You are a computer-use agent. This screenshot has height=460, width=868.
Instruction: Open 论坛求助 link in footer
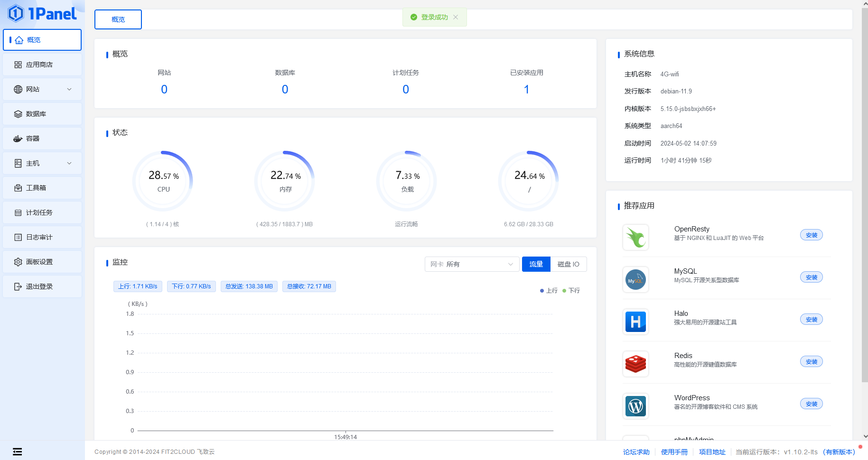coord(636,452)
